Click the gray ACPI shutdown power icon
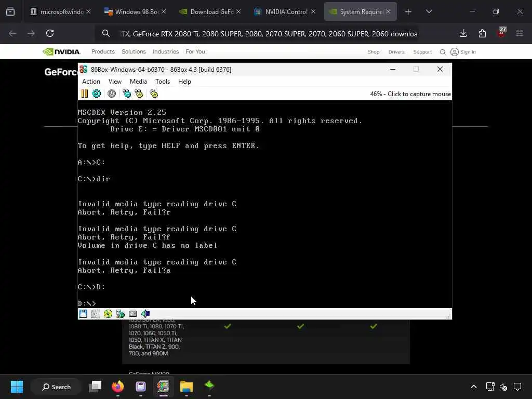Image resolution: width=532 pixels, height=399 pixels. tap(112, 94)
